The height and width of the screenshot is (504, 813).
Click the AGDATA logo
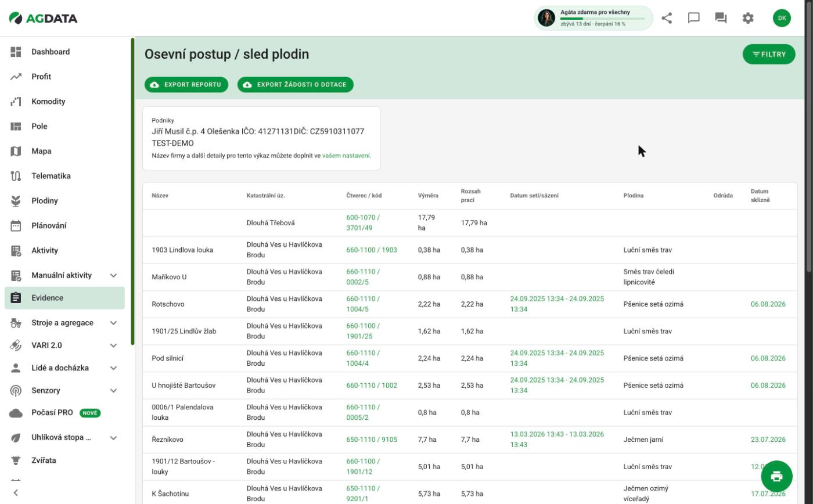click(x=44, y=18)
